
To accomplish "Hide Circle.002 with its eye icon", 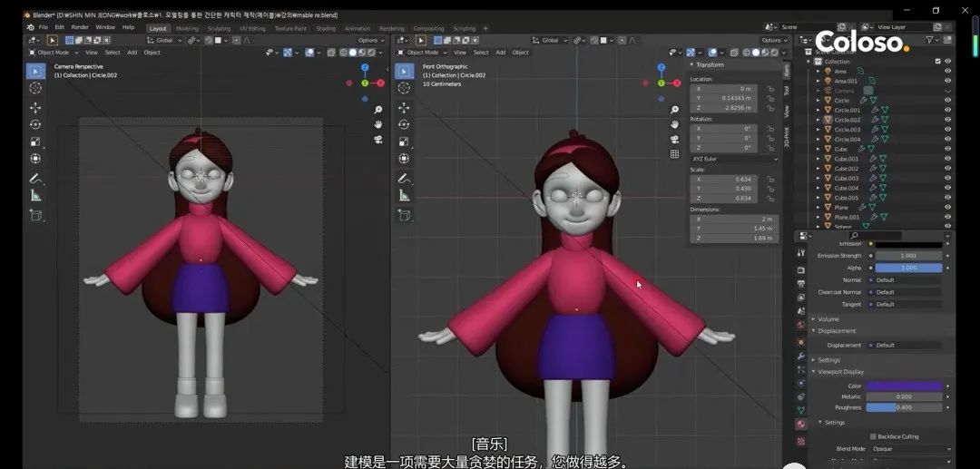I will pyautogui.click(x=947, y=120).
